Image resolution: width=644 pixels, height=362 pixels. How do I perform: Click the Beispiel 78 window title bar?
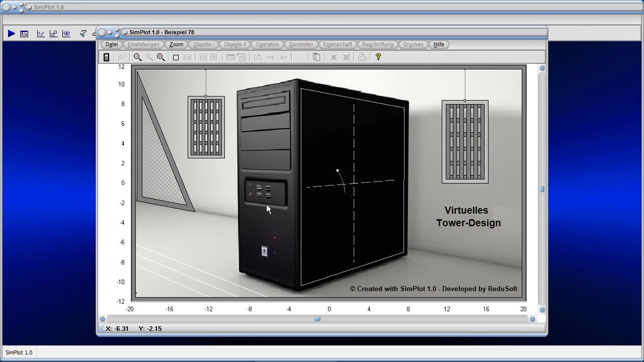coord(322,32)
